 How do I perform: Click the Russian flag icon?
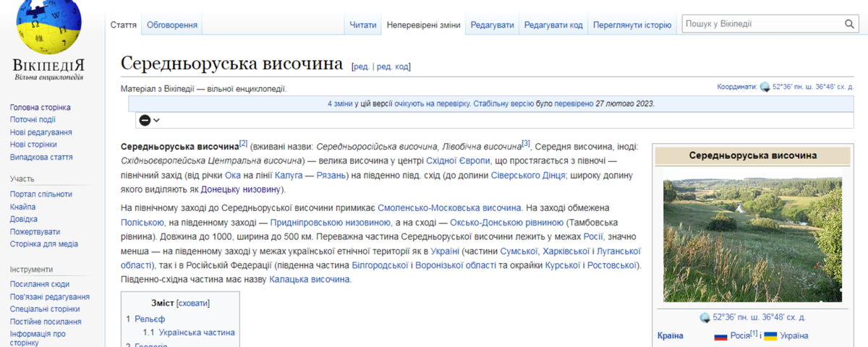(x=720, y=336)
